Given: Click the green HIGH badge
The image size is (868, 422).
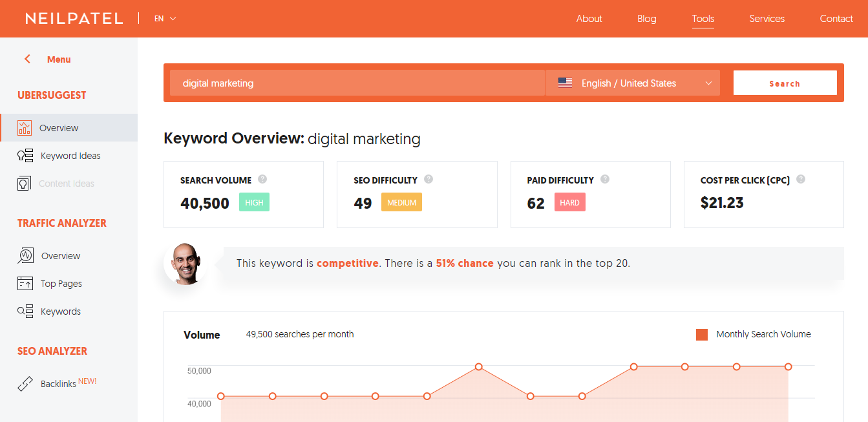Looking at the screenshot, I should 254,202.
